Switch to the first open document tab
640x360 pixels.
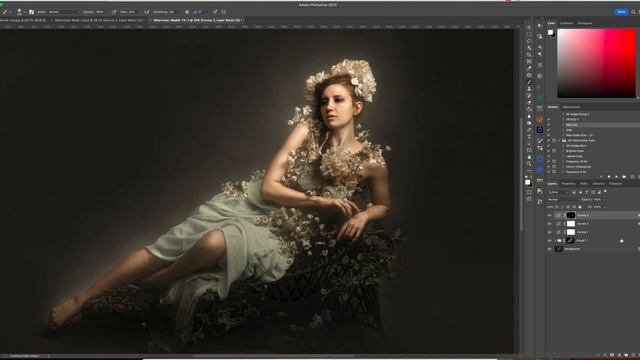23,20
